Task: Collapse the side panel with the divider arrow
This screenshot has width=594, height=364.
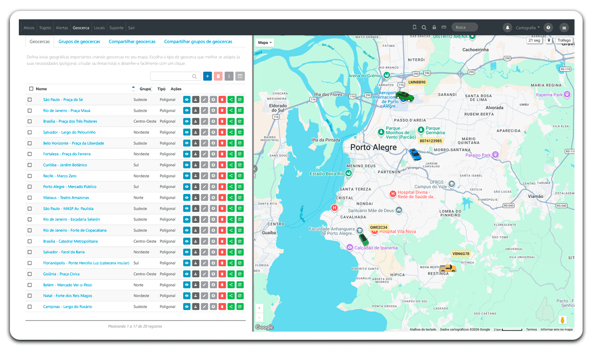Action: [255, 169]
